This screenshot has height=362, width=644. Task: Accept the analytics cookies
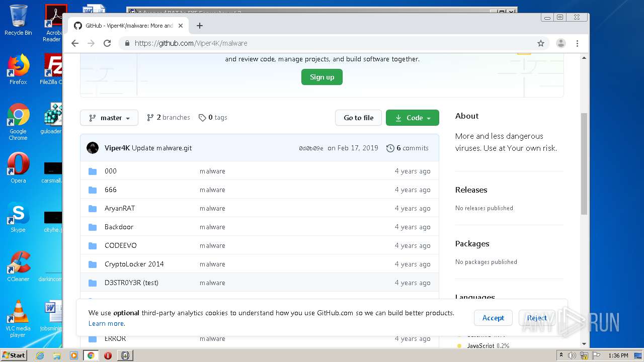493,318
